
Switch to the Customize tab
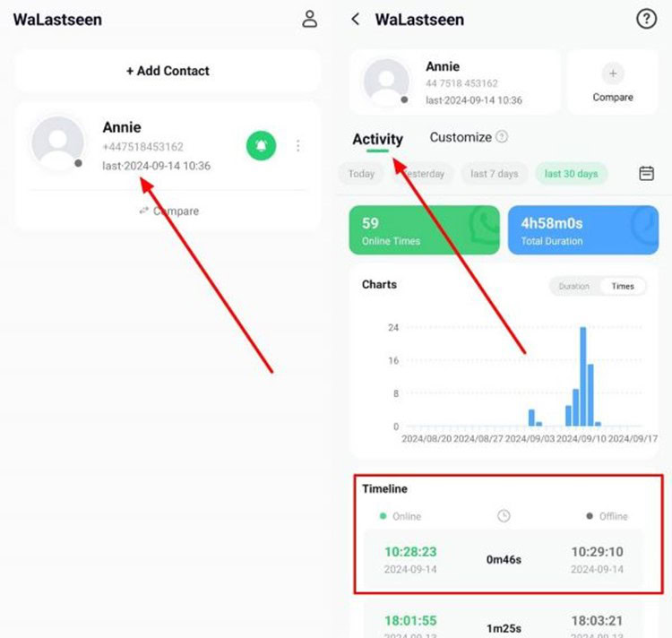(461, 137)
